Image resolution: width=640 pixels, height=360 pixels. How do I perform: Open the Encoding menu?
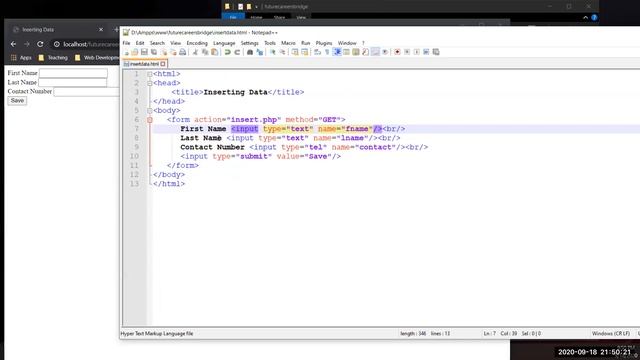pos(197,43)
